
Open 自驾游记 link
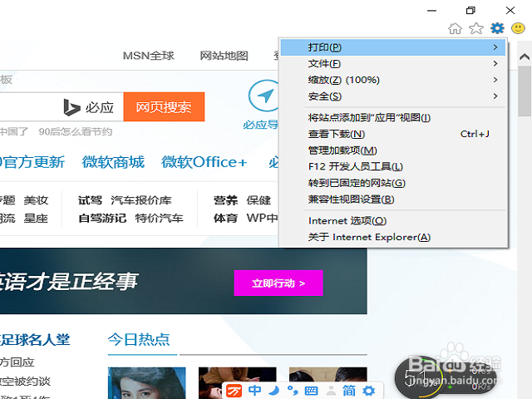(x=102, y=218)
